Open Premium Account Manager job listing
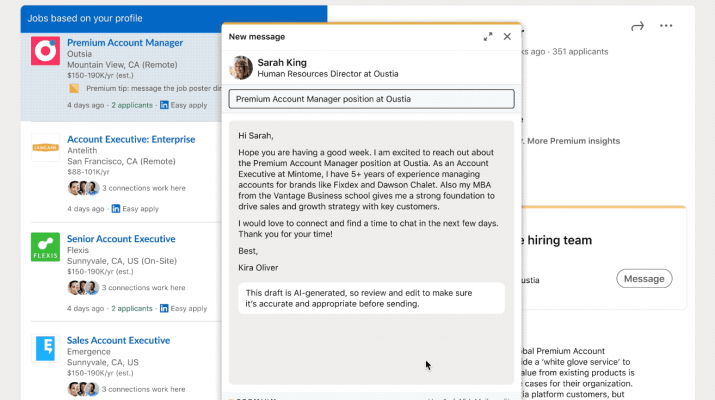Image resolution: width=715 pixels, height=400 pixels. [125, 42]
